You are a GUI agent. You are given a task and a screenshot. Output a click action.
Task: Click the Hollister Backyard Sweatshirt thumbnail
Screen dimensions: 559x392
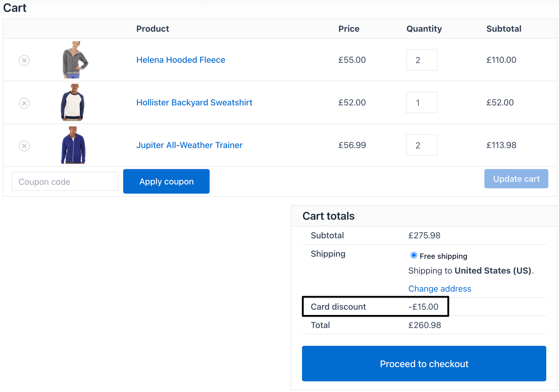73,102
